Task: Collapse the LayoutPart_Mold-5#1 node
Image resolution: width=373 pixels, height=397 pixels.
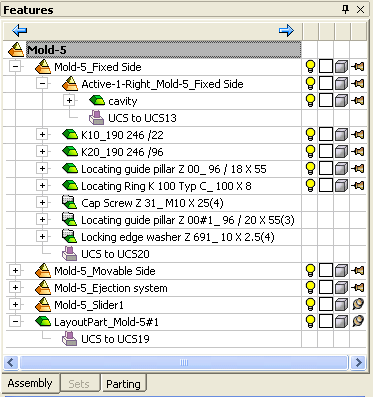Action: click(x=15, y=321)
